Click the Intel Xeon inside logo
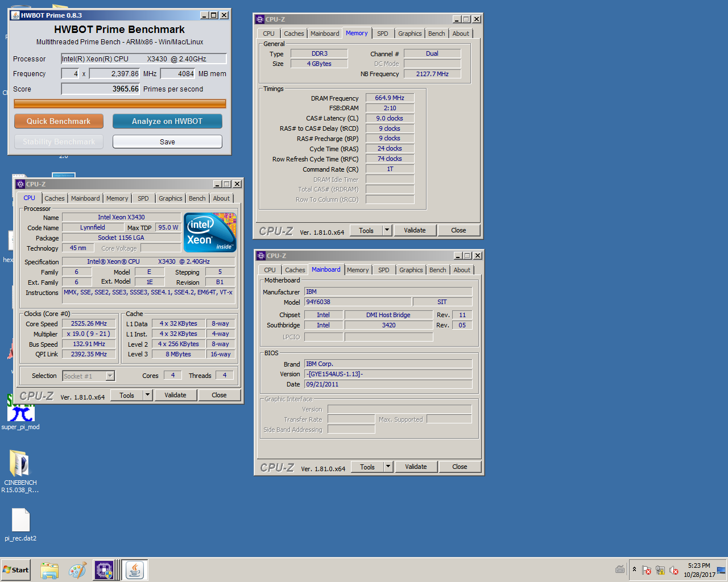 click(x=210, y=232)
